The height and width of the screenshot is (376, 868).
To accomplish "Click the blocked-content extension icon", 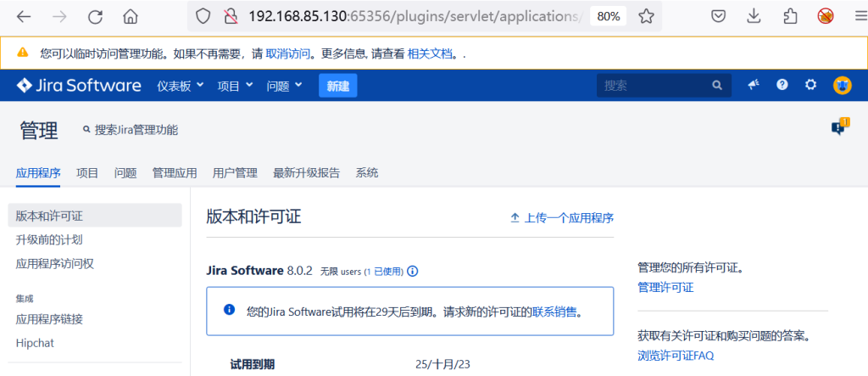I will (826, 17).
